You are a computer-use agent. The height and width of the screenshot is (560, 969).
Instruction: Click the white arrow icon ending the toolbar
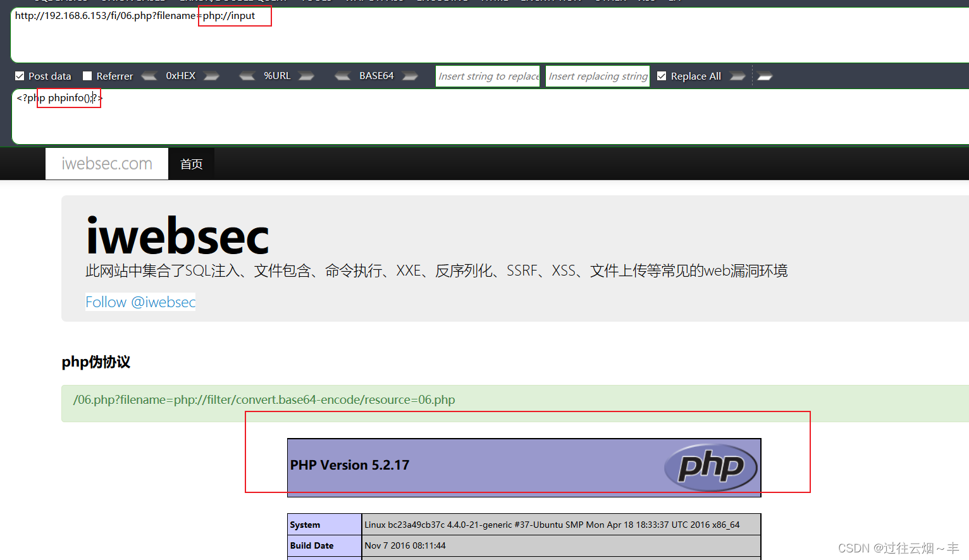coord(765,76)
